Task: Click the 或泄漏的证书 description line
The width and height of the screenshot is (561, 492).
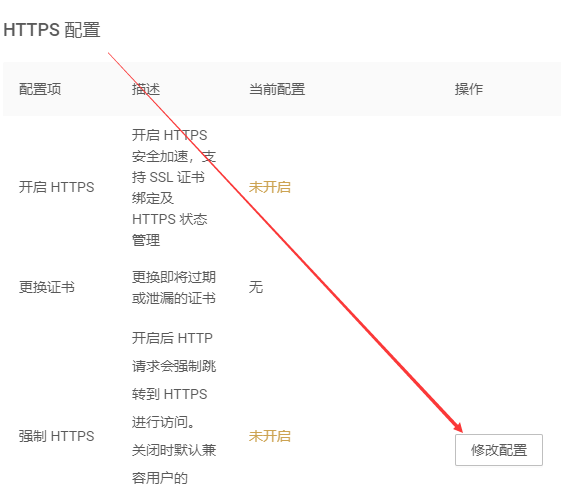Action: (x=174, y=298)
